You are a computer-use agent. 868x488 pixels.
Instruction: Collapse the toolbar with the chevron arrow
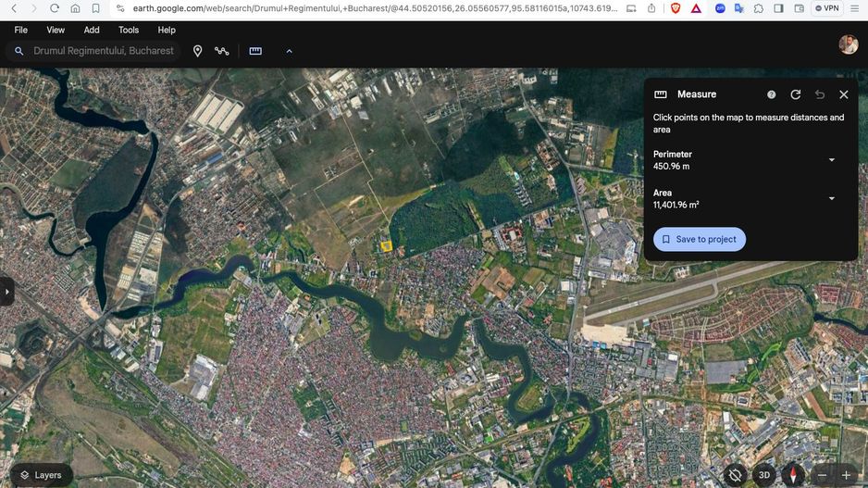click(x=289, y=51)
